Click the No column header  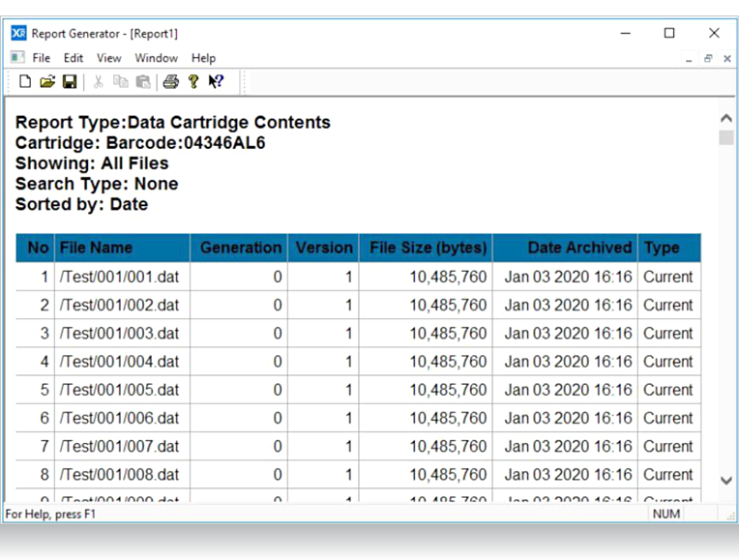(x=36, y=248)
